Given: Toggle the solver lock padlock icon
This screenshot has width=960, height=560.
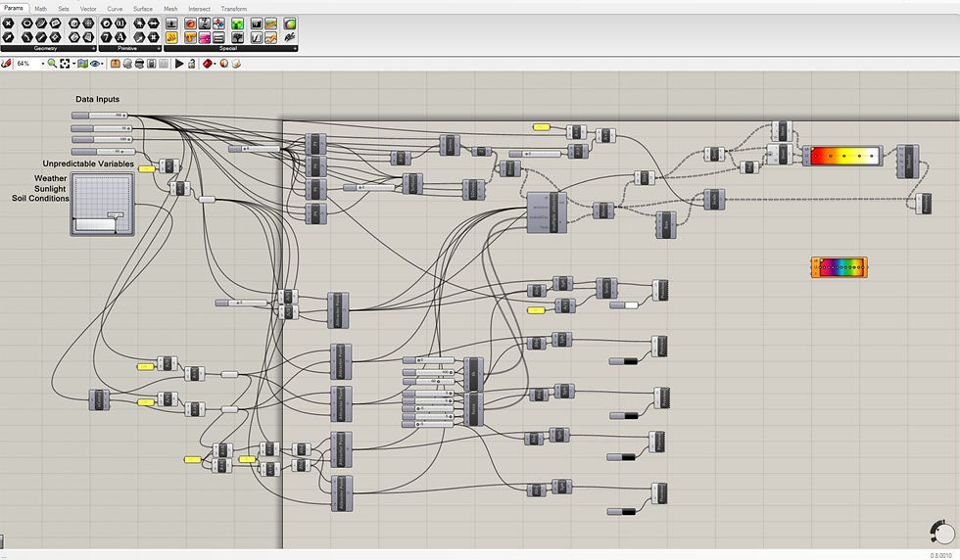Looking at the screenshot, I should (192, 64).
